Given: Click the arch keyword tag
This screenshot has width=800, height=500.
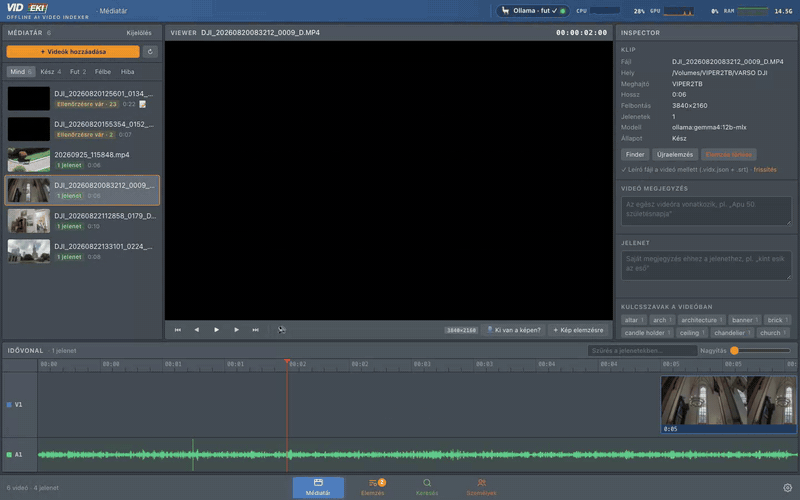Looking at the screenshot, I should coord(662,320).
